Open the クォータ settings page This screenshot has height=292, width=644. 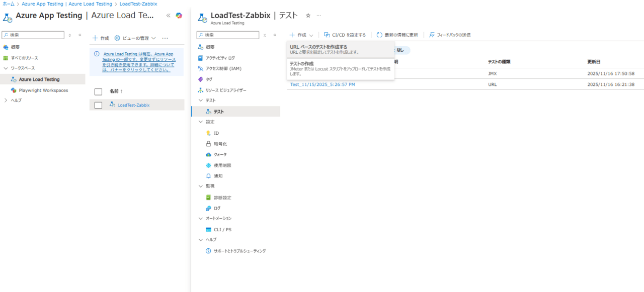(x=220, y=154)
